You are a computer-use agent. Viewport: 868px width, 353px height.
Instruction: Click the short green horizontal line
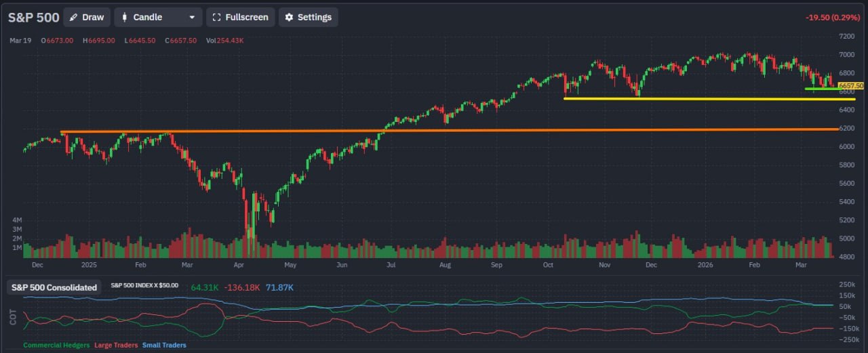[x=819, y=88]
